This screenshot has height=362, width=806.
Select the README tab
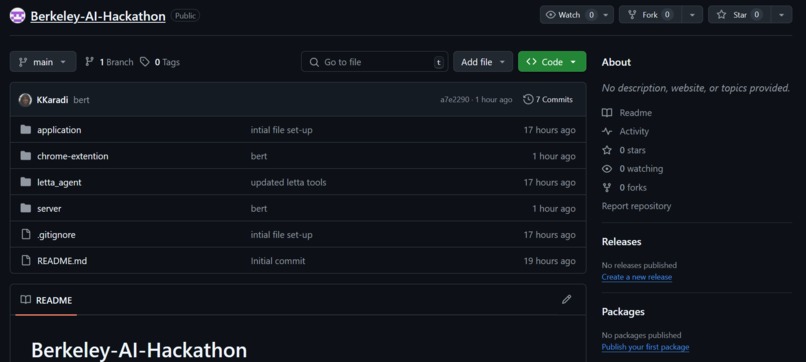46,300
